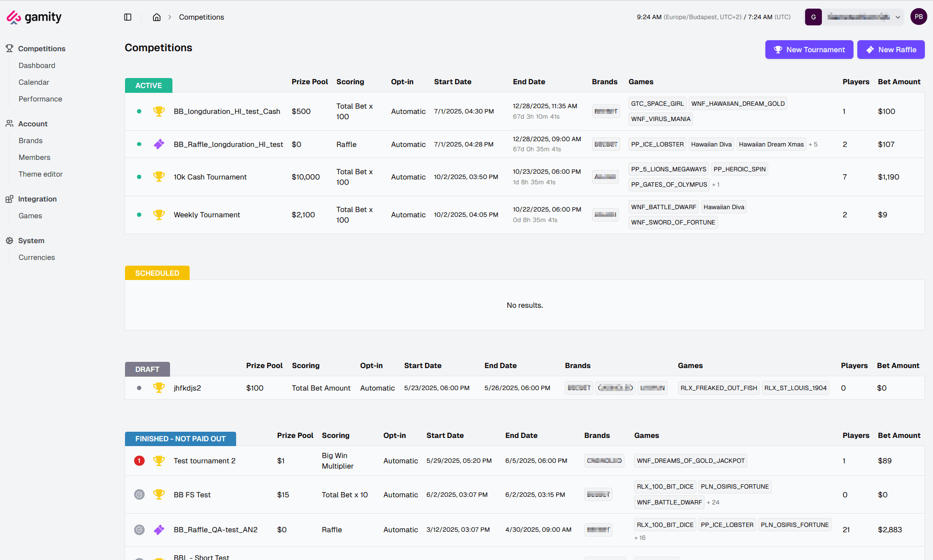
Task: Open the PB user avatar
Action: [918, 17]
